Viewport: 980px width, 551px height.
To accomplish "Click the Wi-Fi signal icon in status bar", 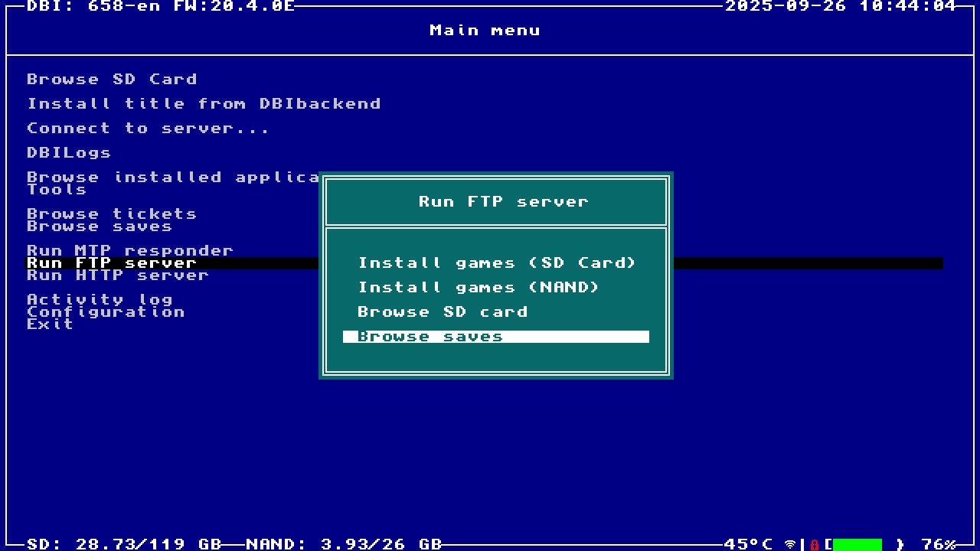I will click(791, 545).
